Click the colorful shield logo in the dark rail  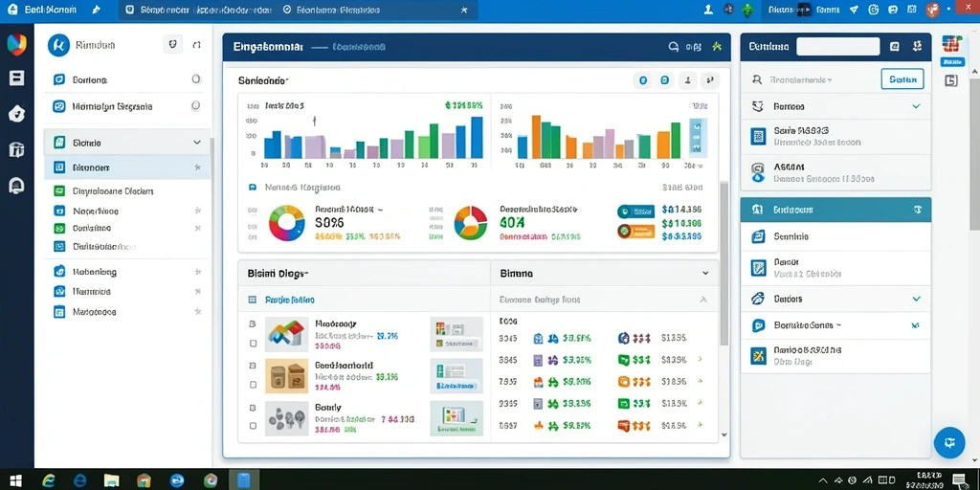click(x=17, y=45)
